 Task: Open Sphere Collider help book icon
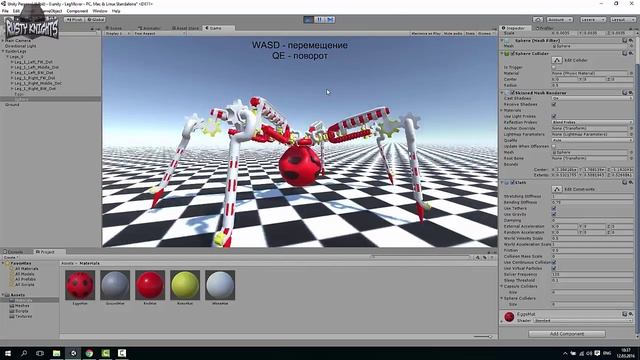click(x=624, y=53)
